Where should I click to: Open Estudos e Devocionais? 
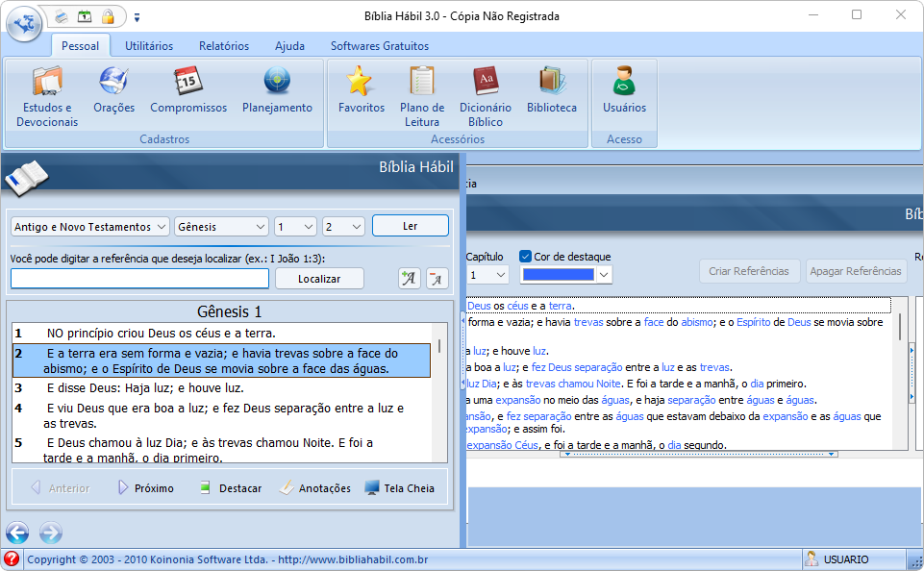[x=47, y=96]
